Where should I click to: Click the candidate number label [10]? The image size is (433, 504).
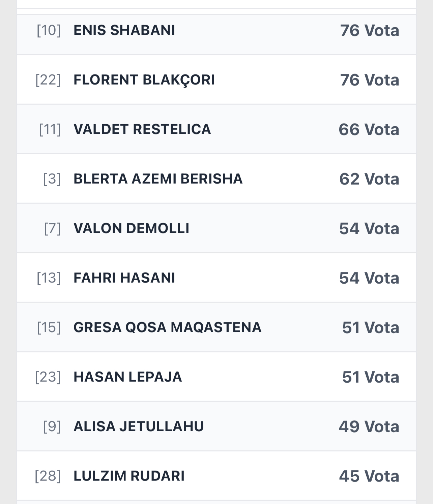49,30
